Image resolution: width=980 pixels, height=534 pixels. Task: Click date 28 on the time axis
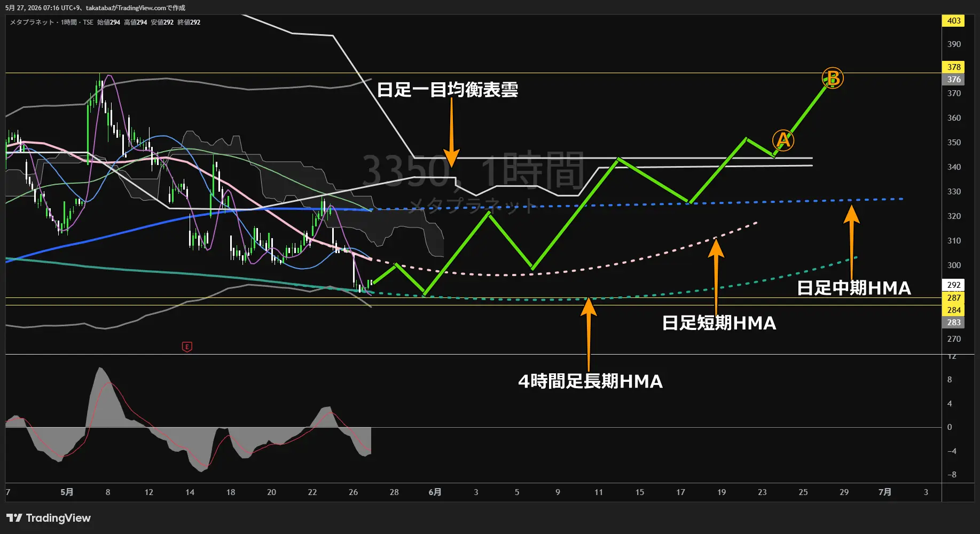coord(394,492)
